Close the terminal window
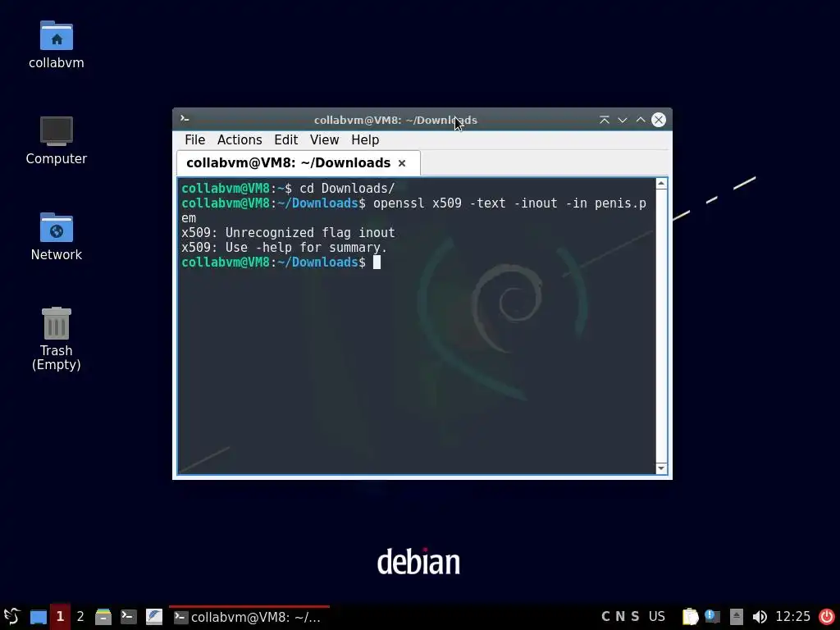This screenshot has width=840, height=630. click(x=659, y=120)
